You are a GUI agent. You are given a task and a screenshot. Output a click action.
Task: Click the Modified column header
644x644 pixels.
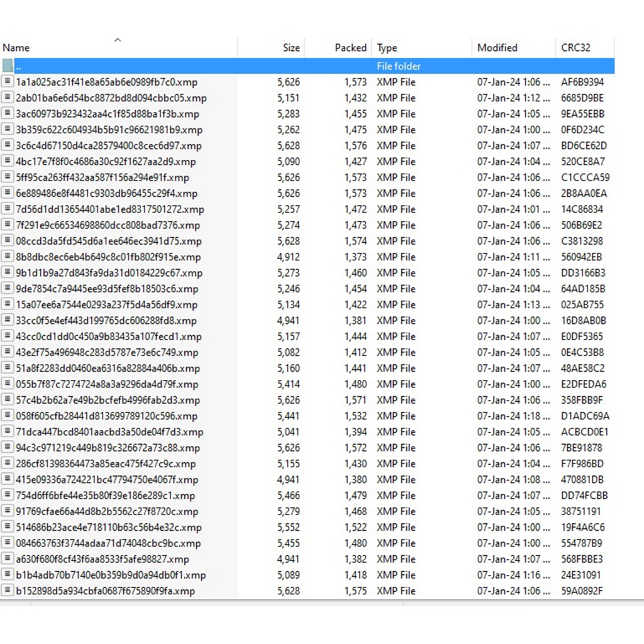pos(497,48)
